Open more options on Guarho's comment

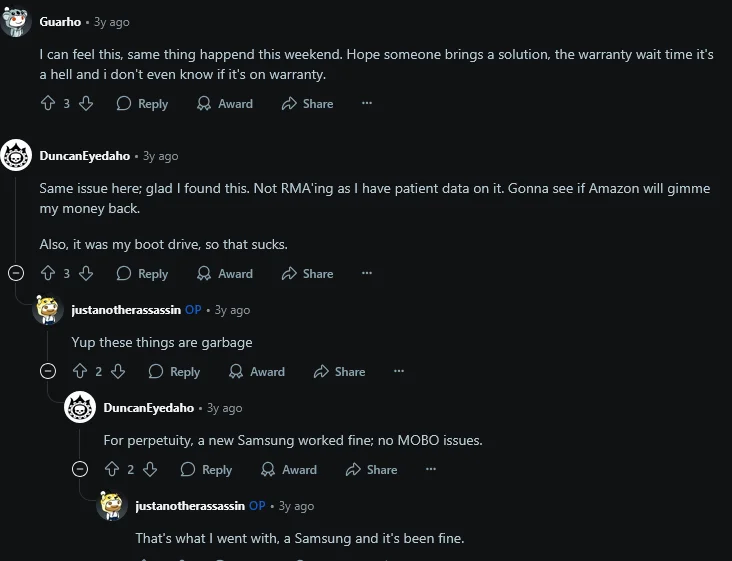(367, 103)
